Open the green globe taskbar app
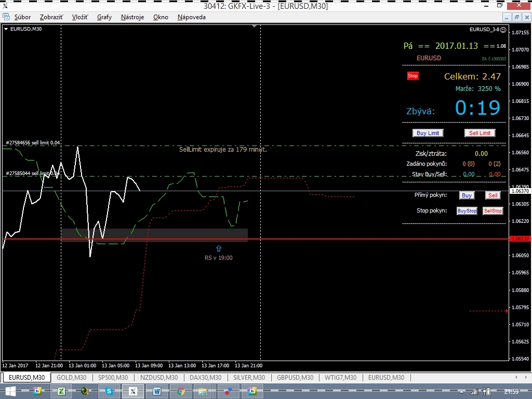Viewport: 532px width, 399px height. (85, 392)
